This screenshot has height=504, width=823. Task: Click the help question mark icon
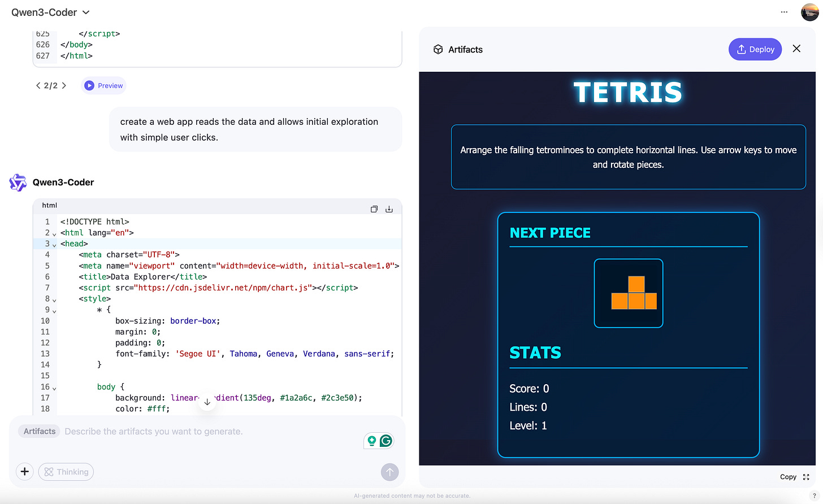click(x=814, y=496)
